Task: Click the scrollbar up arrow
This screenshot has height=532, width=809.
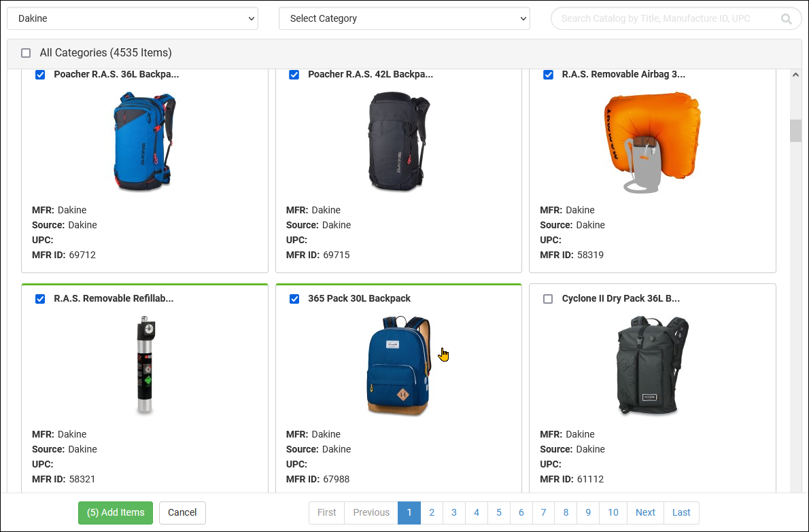Action: point(795,75)
